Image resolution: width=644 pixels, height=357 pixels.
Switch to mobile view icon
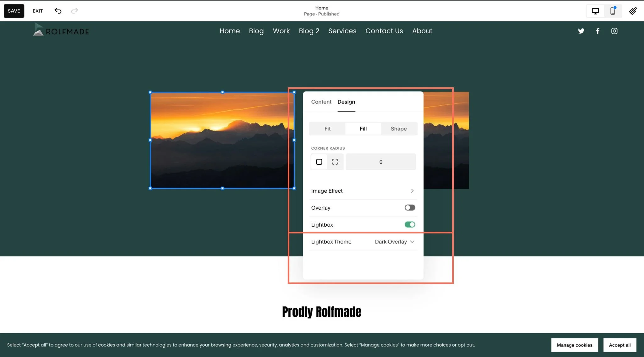pyautogui.click(x=613, y=11)
